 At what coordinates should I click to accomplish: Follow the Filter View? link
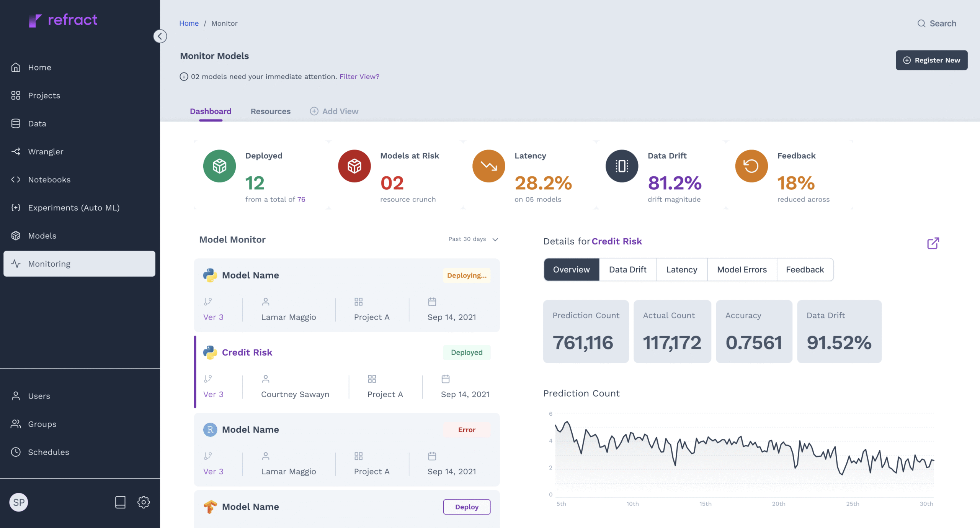tap(359, 77)
